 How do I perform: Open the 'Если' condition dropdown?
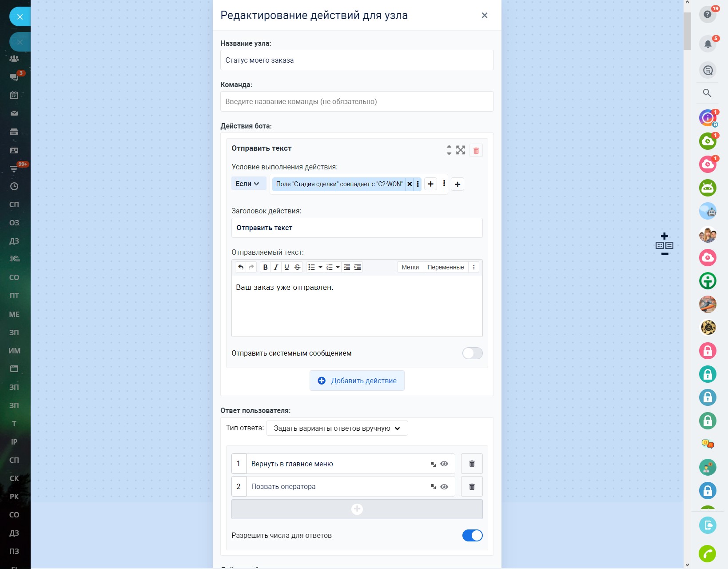point(247,184)
